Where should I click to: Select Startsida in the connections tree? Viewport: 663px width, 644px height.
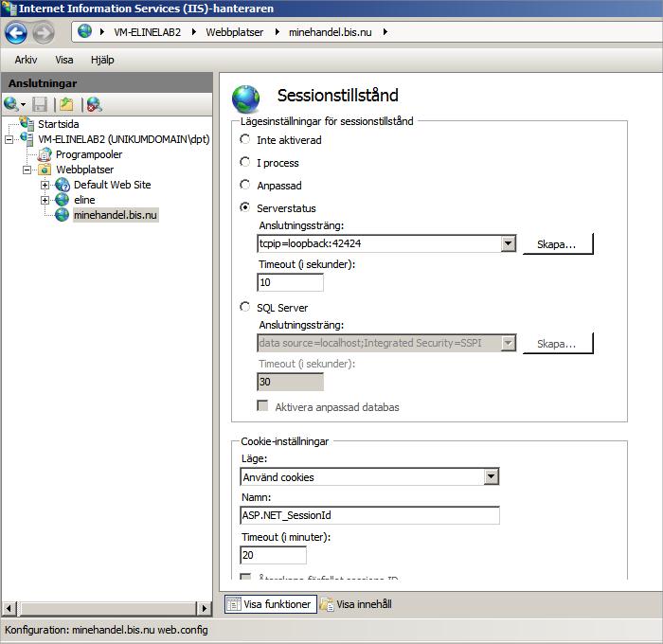(x=59, y=124)
